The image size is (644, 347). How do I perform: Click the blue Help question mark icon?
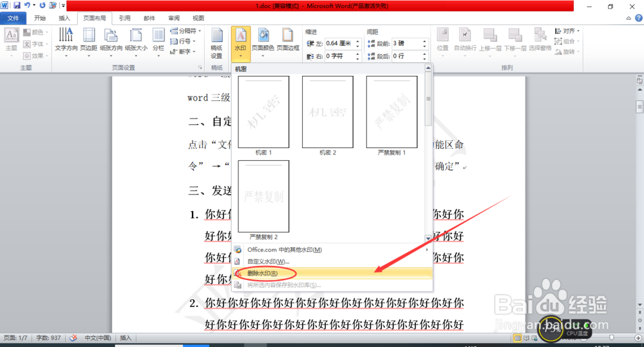click(639, 18)
